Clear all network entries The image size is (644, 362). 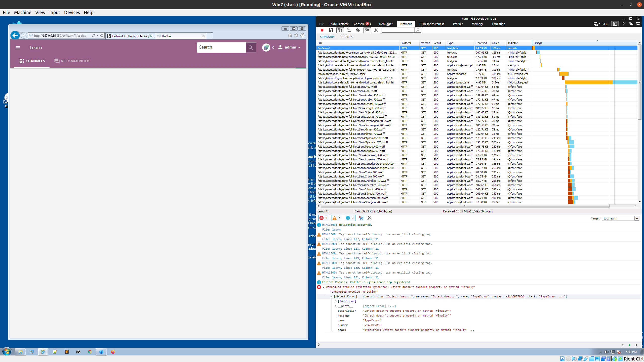(376, 30)
